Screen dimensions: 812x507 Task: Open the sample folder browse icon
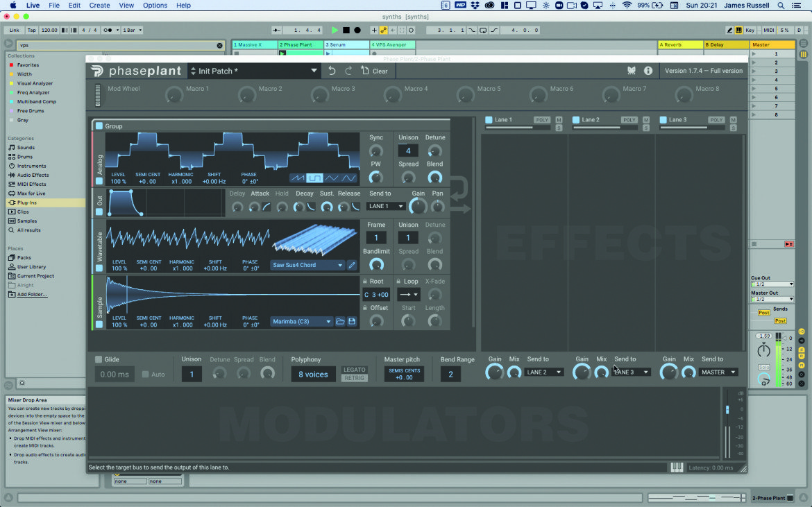340,321
